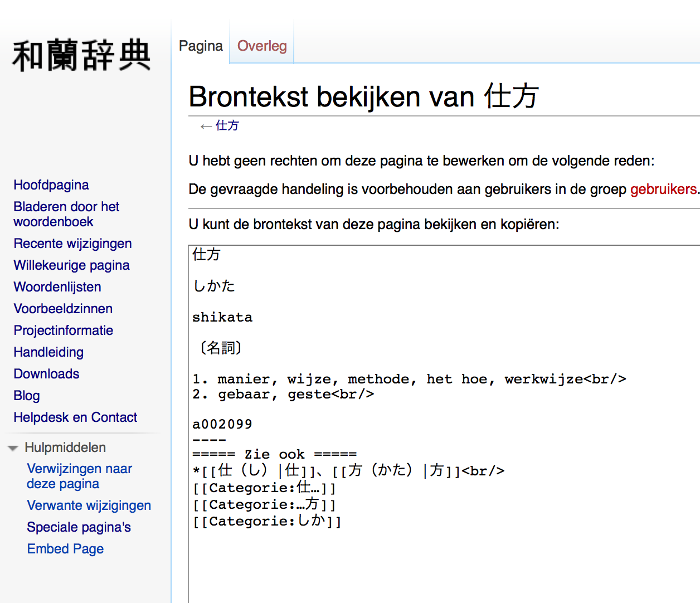Switch to the Overleg tab
This screenshot has width=700, height=603.
pyautogui.click(x=262, y=46)
